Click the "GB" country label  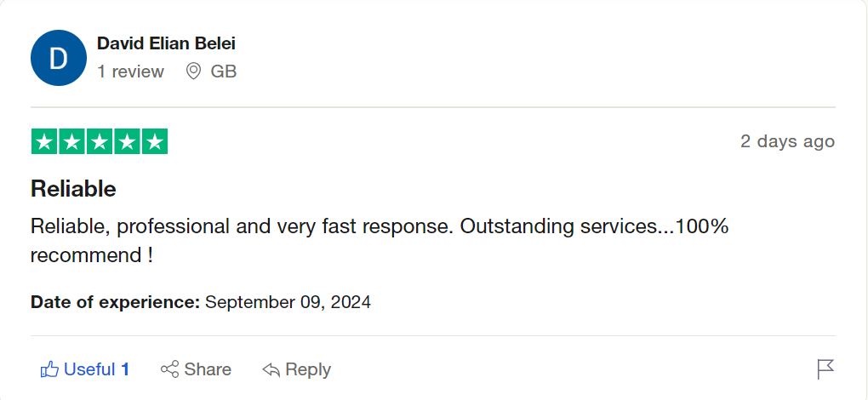click(x=224, y=71)
